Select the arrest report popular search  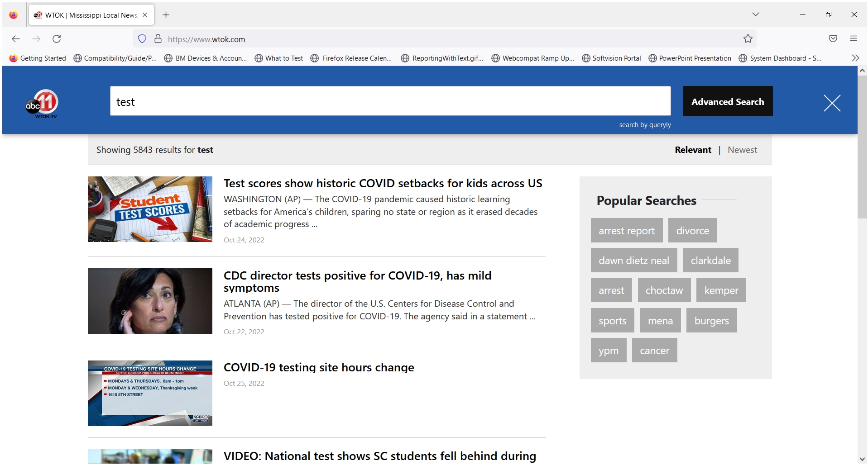[x=626, y=230]
